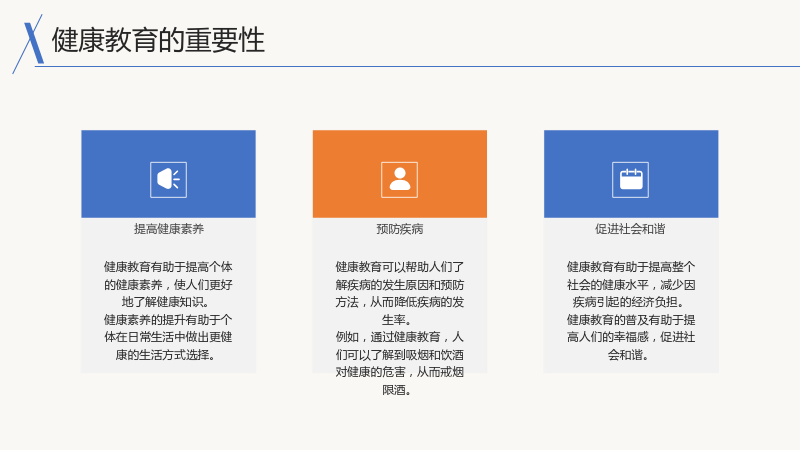Click the heading 提高健康素养

tap(169, 229)
